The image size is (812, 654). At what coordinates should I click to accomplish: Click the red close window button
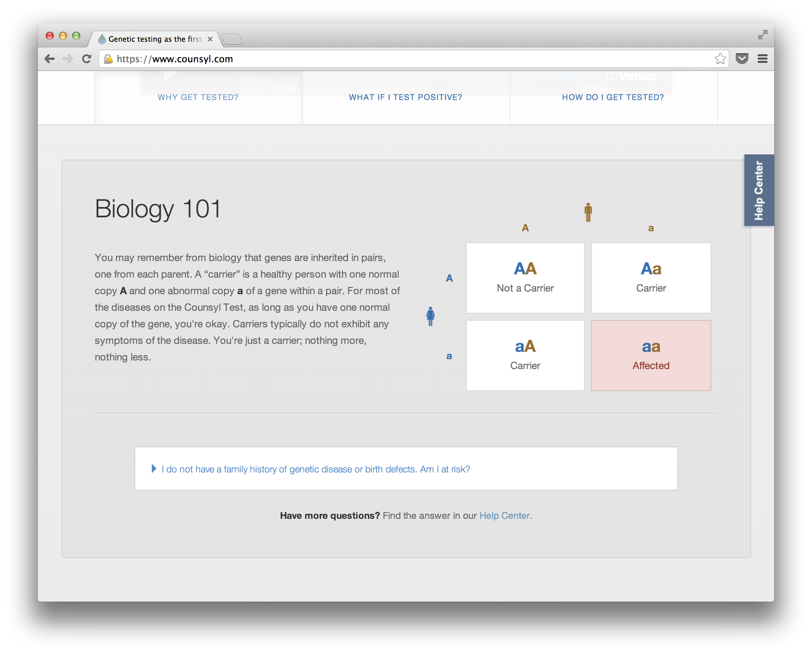49,36
